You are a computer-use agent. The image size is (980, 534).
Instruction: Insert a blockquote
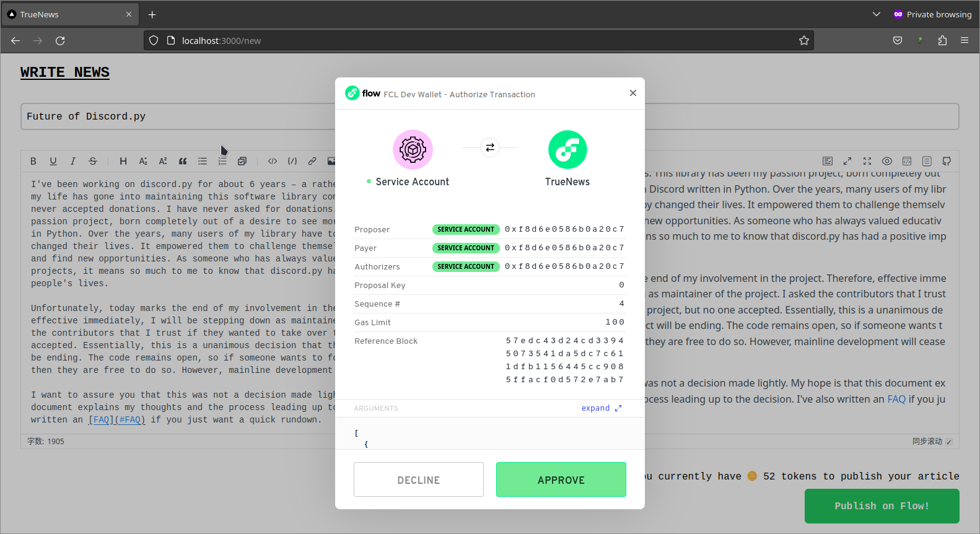coord(183,161)
